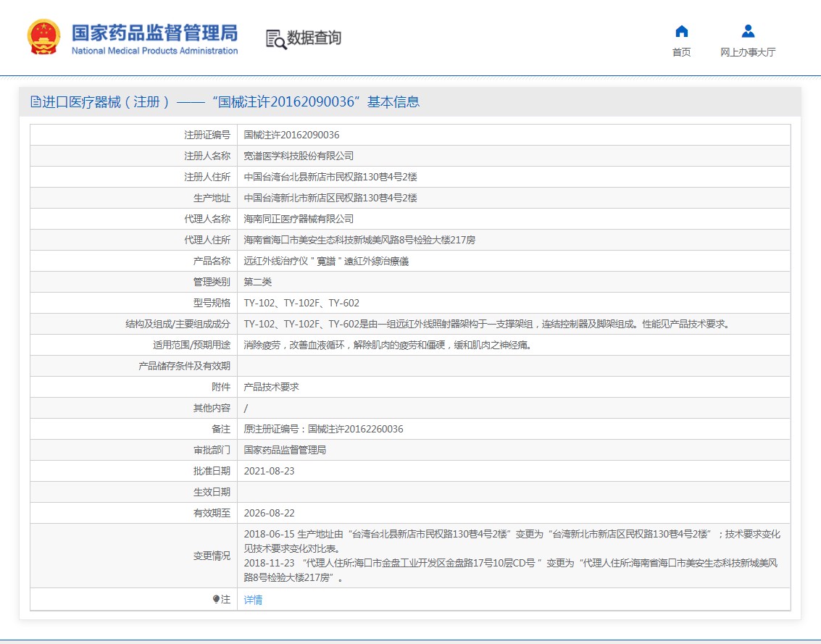Viewport: 821px width, 644px height.
Task: Click the document icon before 进口医疗器械
Action: [x=36, y=102]
